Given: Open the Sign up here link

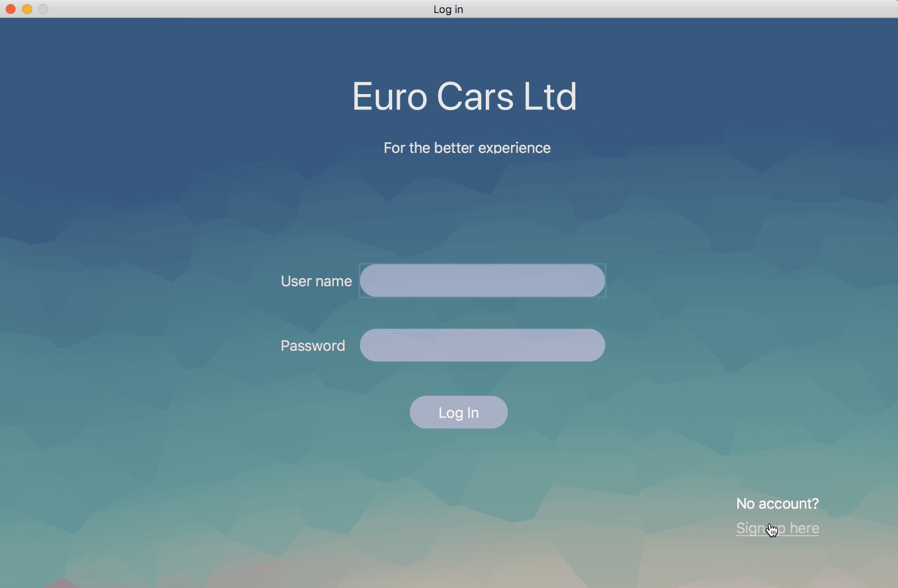Looking at the screenshot, I should [x=777, y=528].
